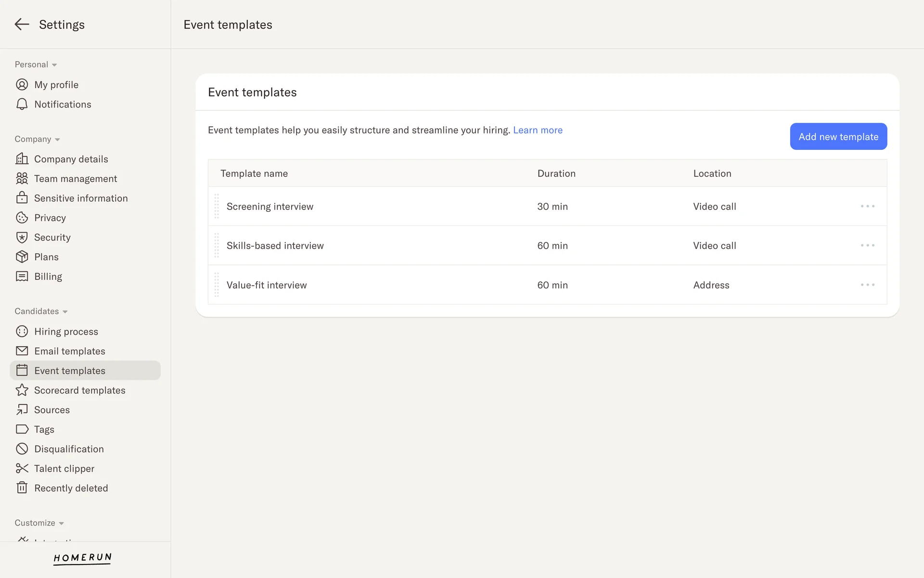Screen dimensions: 924x578
Task: Open Team management page
Action: (76, 179)
